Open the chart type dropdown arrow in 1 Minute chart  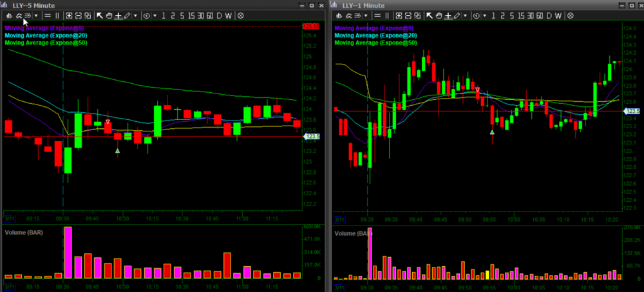point(366,15)
